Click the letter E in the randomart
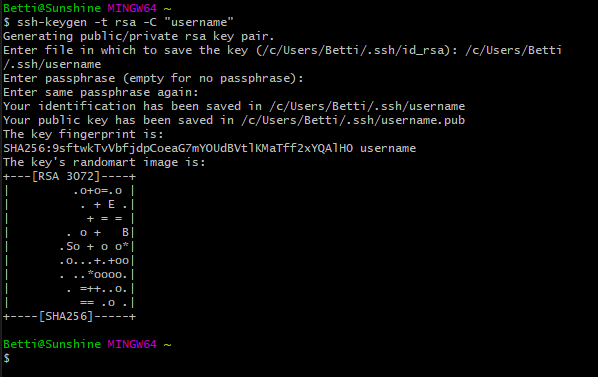598x377 pixels. coord(111,204)
